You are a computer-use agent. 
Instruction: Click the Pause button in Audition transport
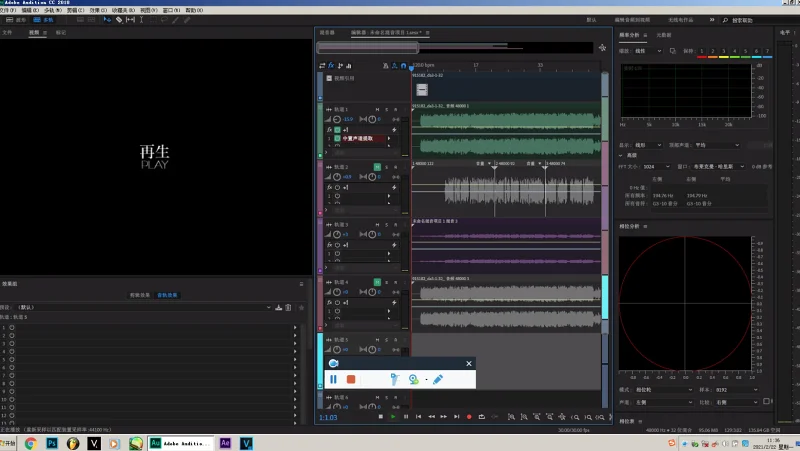[x=406, y=417]
